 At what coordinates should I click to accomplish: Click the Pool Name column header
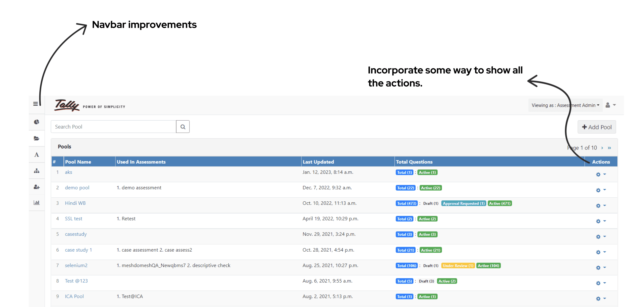coord(78,162)
